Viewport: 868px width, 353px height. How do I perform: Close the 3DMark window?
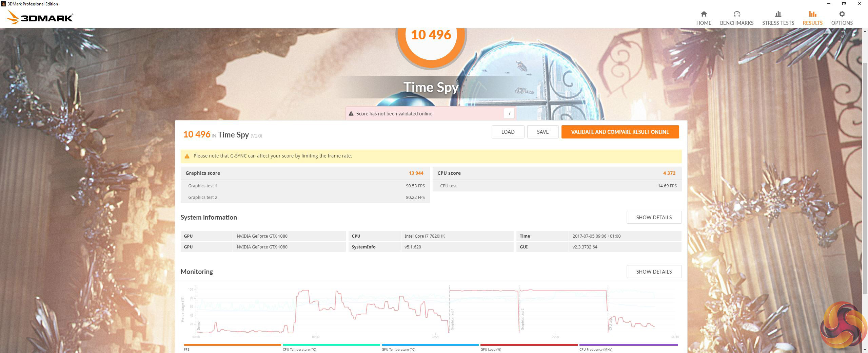[x=860, y=4]
